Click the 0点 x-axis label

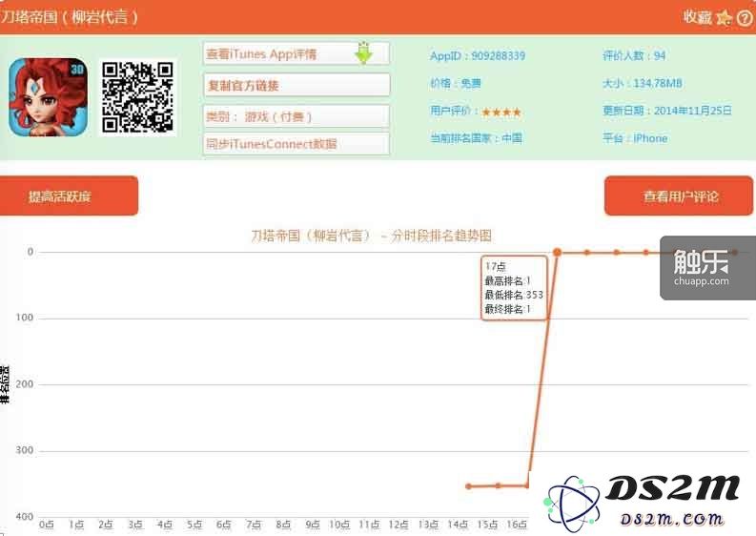coord(47,525)
